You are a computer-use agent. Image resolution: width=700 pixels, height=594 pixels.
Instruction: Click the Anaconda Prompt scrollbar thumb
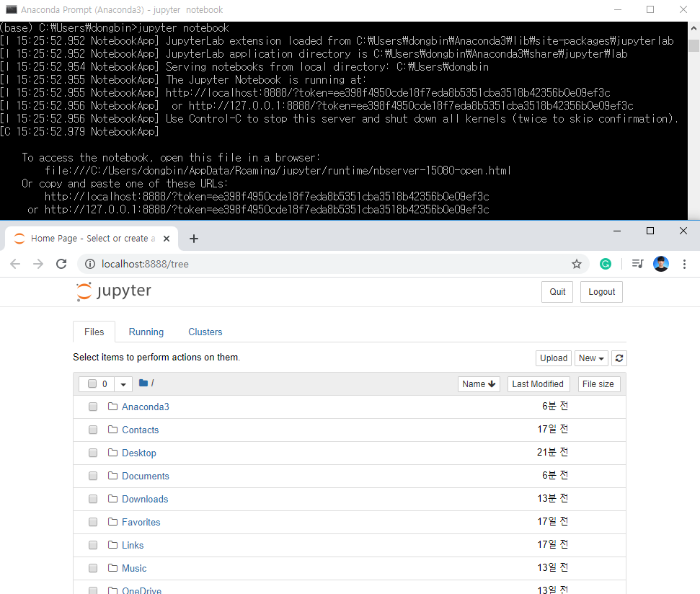[x=694, y=45]
